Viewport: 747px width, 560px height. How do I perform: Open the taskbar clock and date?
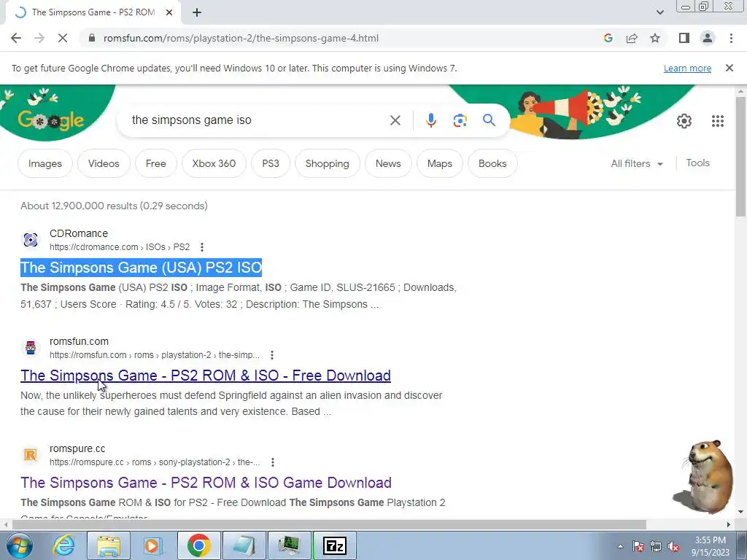coord(711,546)
